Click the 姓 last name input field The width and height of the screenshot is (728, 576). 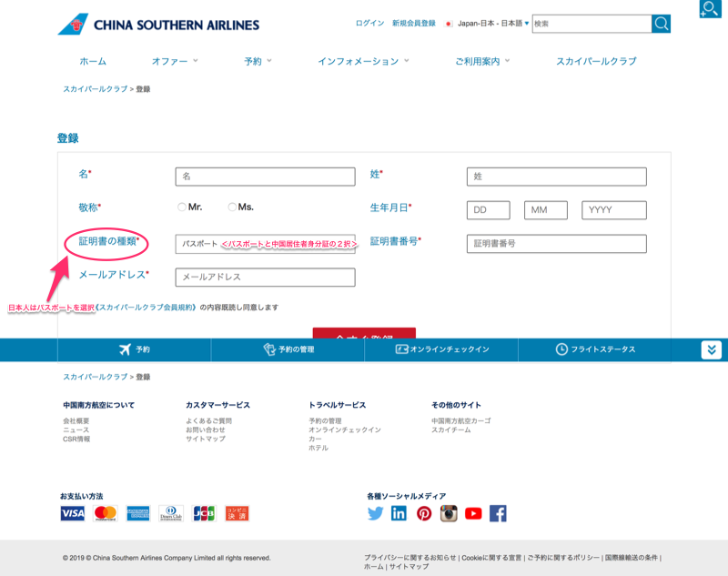pos(557,177)
